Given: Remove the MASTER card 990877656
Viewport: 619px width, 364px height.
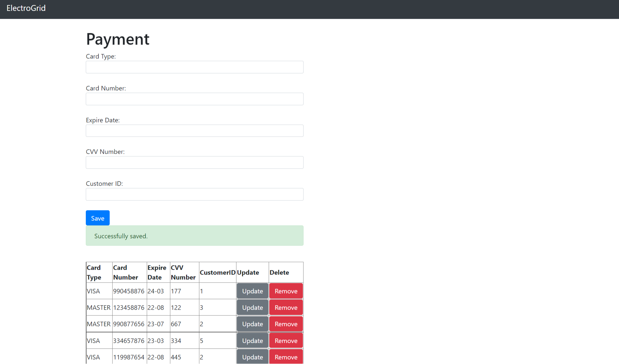Looking at the screenshot, I should (286, 324).
